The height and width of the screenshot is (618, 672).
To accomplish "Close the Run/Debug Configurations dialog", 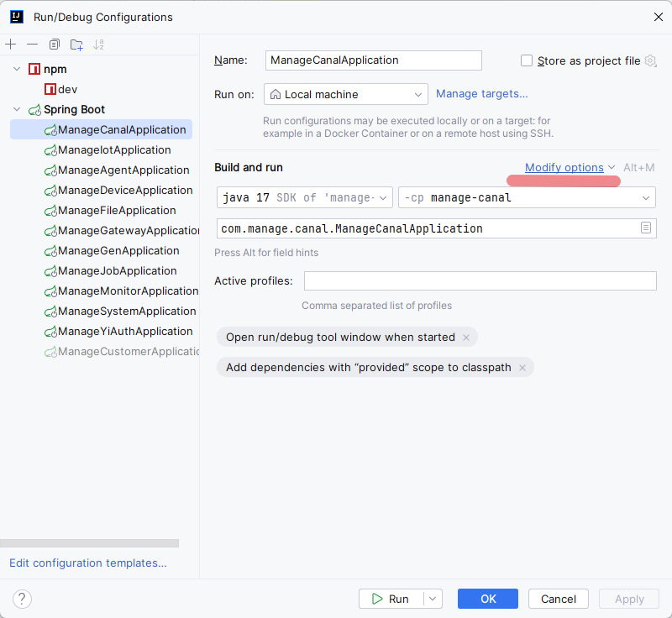I will (x=659, y=17).
